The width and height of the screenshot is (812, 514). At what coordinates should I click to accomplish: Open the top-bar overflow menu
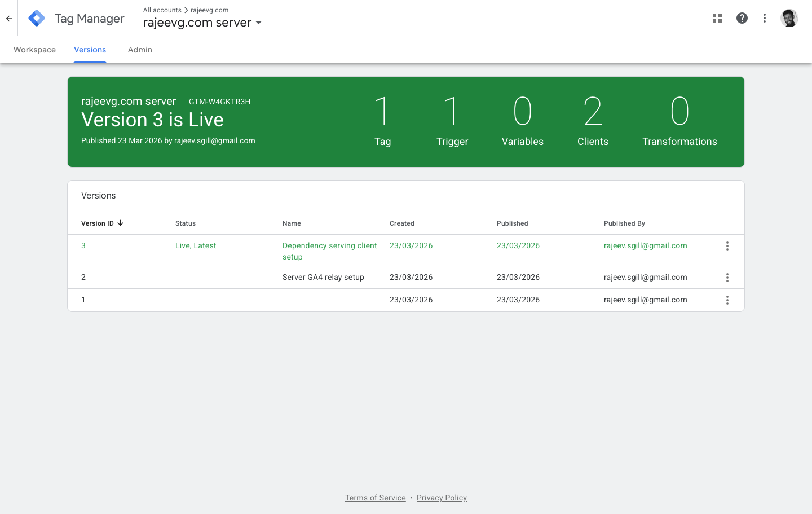point(764,17)
